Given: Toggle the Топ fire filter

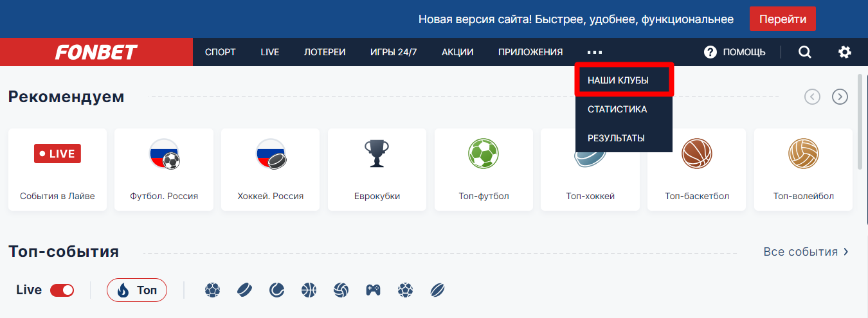Looking at the screenshot, I should 137,290.
